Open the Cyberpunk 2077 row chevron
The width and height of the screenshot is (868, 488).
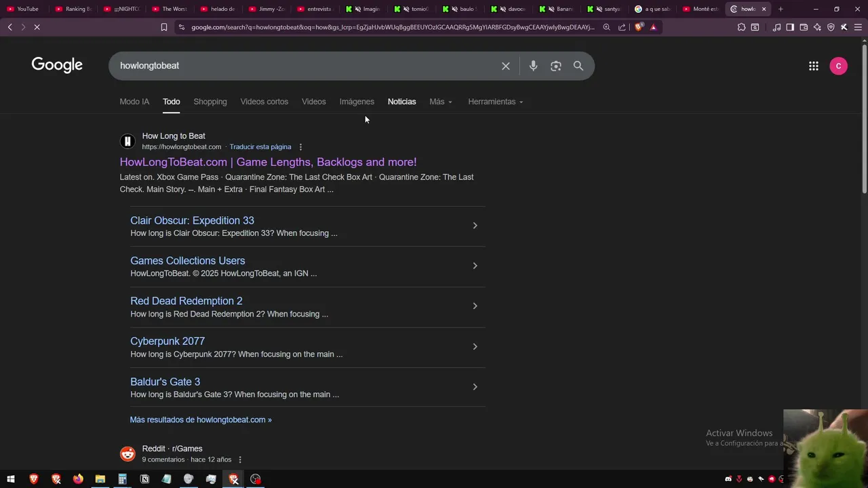[x=475, y=346]
